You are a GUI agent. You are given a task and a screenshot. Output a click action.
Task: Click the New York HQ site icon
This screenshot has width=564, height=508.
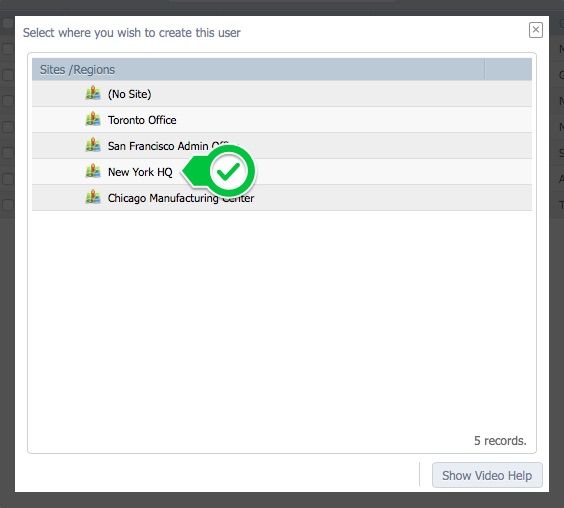tap(93, 171)
